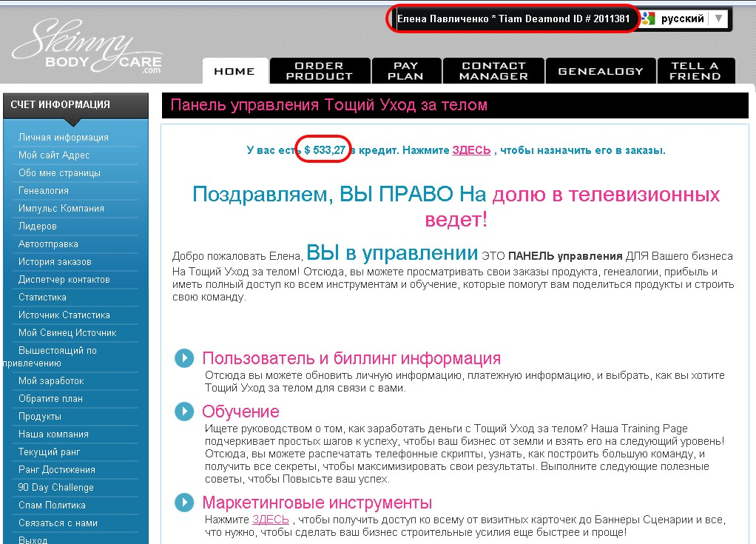
Task: Open Наша компания sidebar link
Action: [53, 434]
